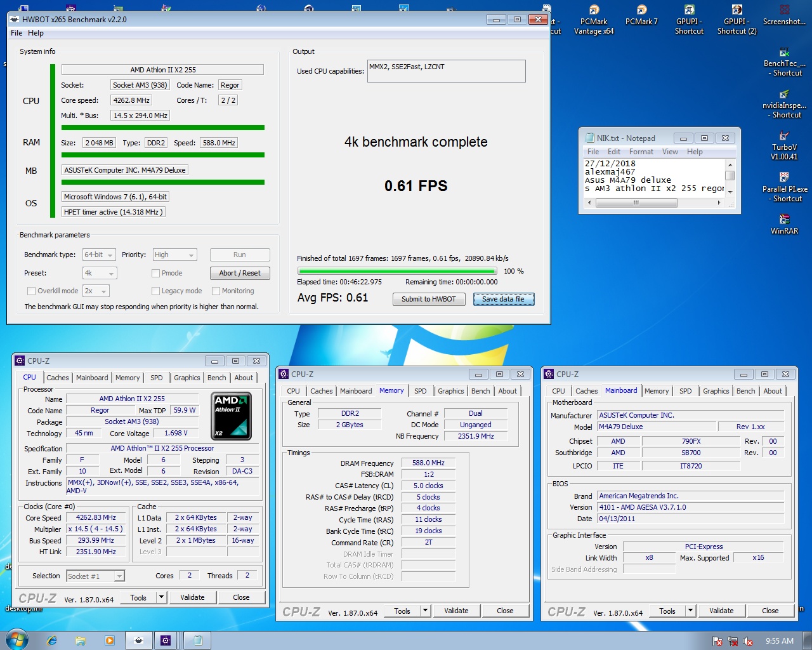
Task: Open the Windows Start menu orb
Action: click(16, 640)
